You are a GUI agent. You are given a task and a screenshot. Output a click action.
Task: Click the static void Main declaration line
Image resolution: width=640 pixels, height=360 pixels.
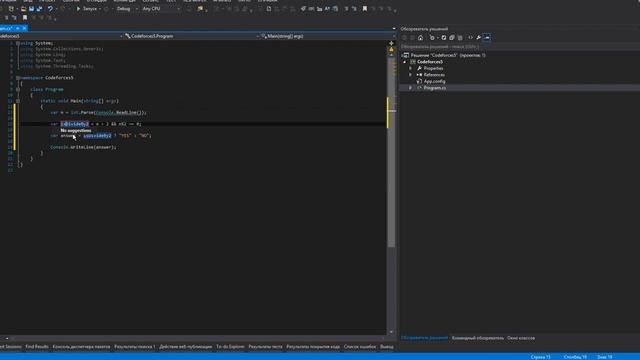pos(79,101)
